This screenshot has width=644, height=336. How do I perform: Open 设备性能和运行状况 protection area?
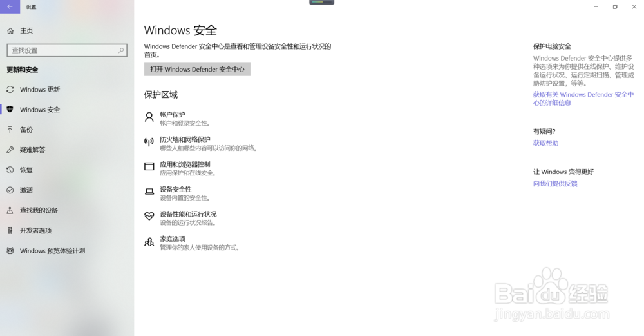(188, 214)
